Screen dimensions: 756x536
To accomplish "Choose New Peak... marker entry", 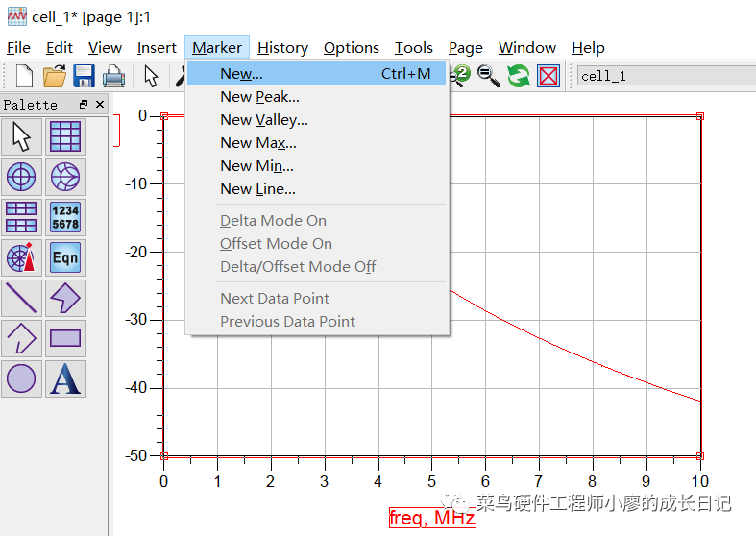I will [317, 97].
